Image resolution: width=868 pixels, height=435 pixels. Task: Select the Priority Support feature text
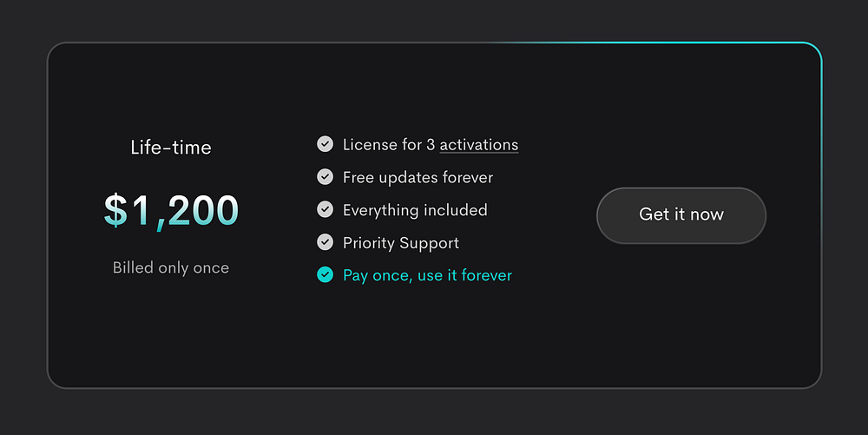pyautogui.click(x=401, y=243)
